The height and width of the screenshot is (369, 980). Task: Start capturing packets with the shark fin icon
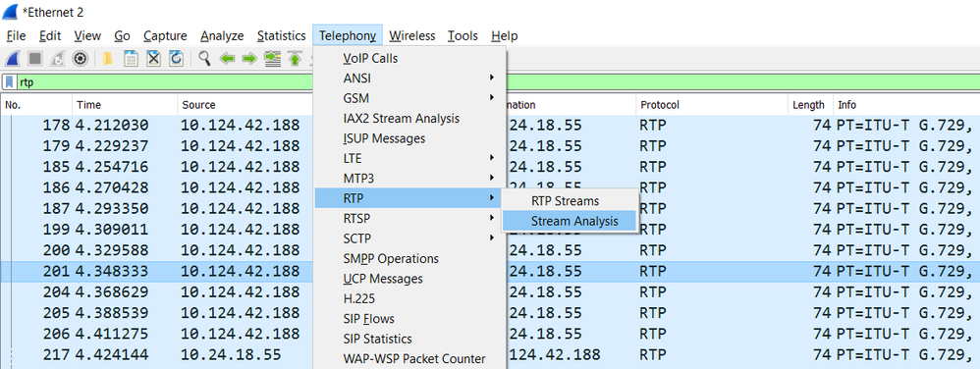click(13, 59)
